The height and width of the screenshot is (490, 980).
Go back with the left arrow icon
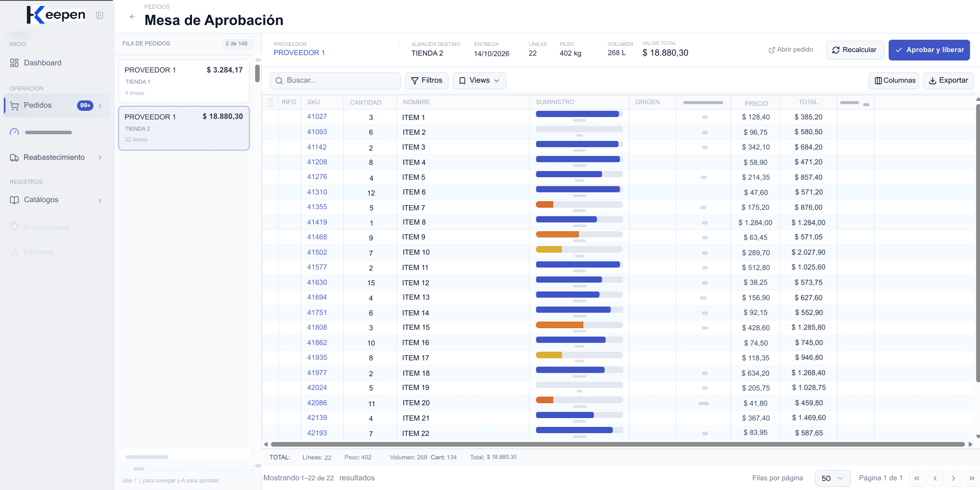(132, 16)
